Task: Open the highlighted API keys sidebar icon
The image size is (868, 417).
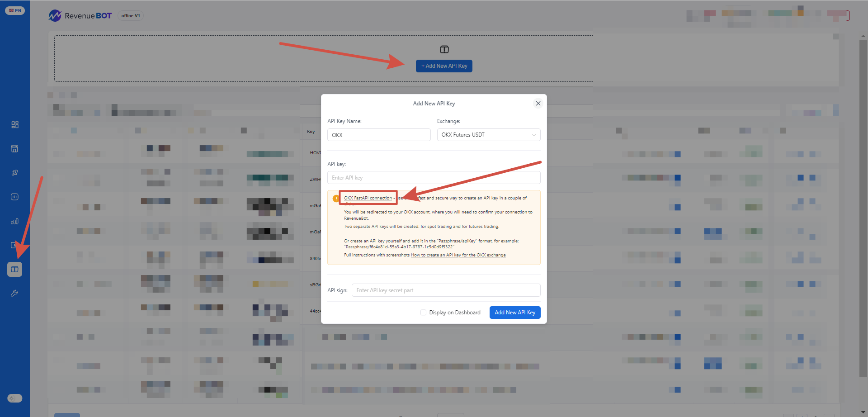Action: point(15,269)
